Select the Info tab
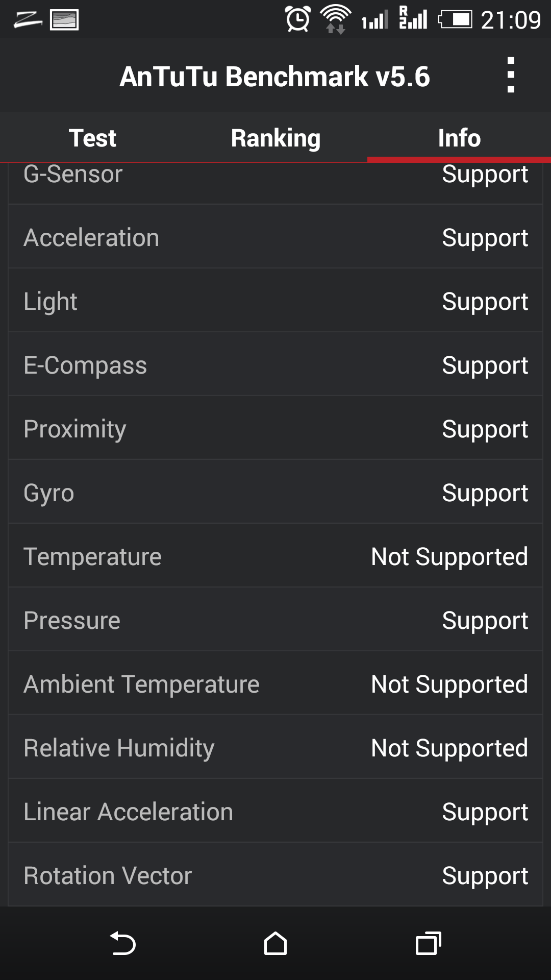551x980 pixels. point(459,138)
